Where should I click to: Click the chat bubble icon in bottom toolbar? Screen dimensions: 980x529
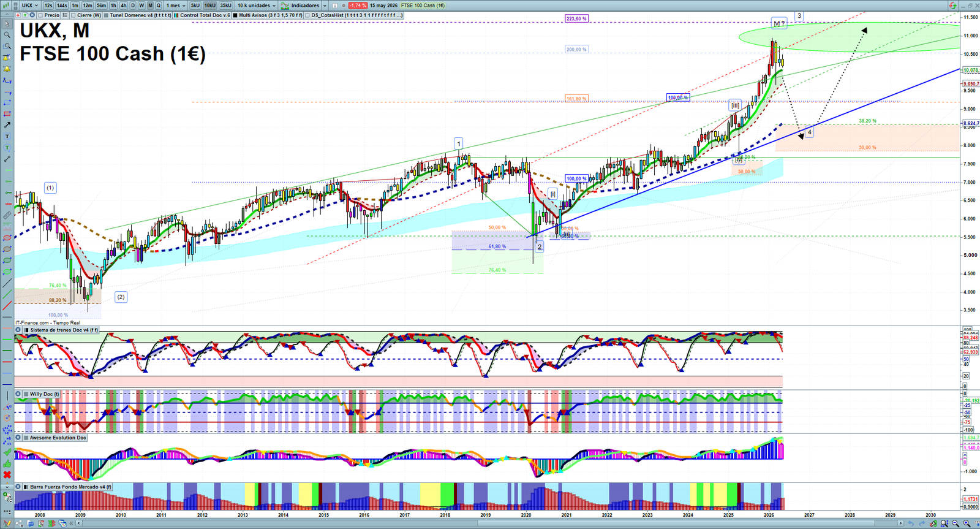pyautogui.click(x=31, y=523)
